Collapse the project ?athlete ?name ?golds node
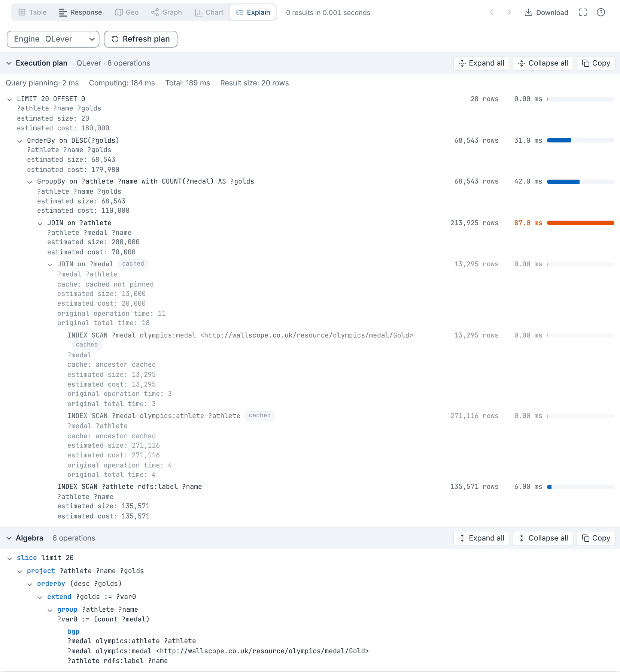This screenshot has width=620, height=672. pos(20,572)
